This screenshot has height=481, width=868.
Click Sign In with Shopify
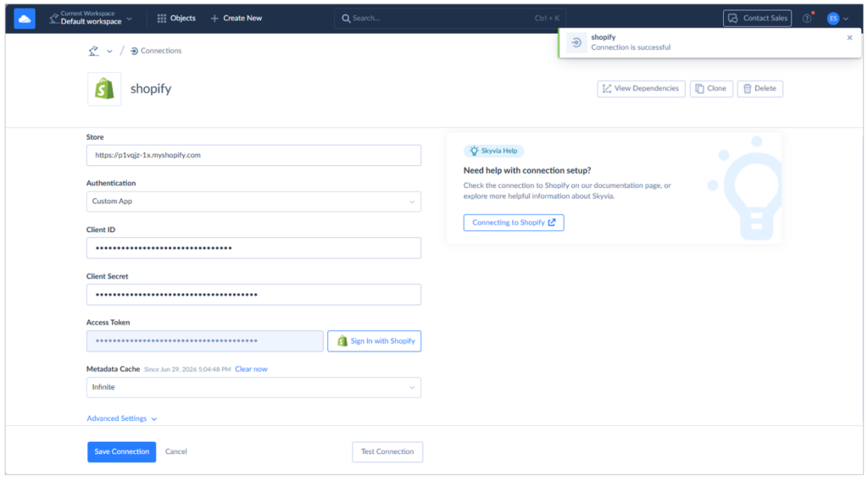pyautogui.click(x=374, y=341)
